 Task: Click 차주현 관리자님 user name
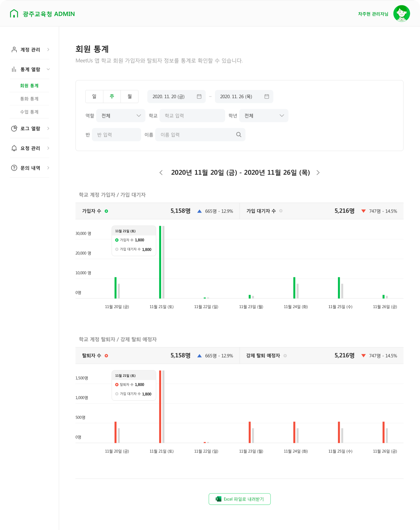pyautogui.click(x=373, y=14)
